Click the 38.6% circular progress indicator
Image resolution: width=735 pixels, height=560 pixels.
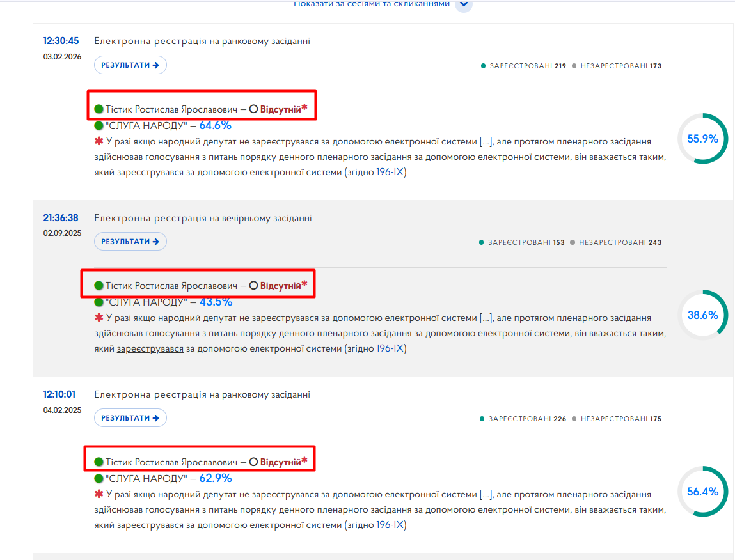(x=702, y=315)
